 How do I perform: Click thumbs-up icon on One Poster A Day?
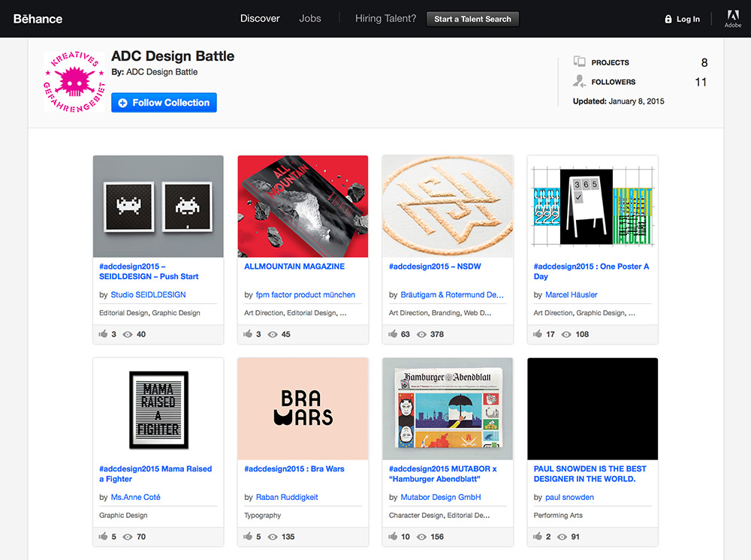[538, 333]
